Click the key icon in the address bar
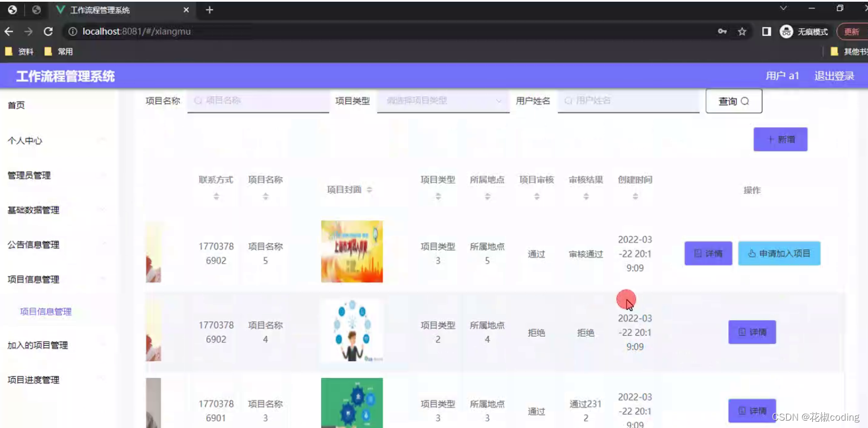Image resolution: width=868 pixels, height=428 pixels. pos(722,31)
